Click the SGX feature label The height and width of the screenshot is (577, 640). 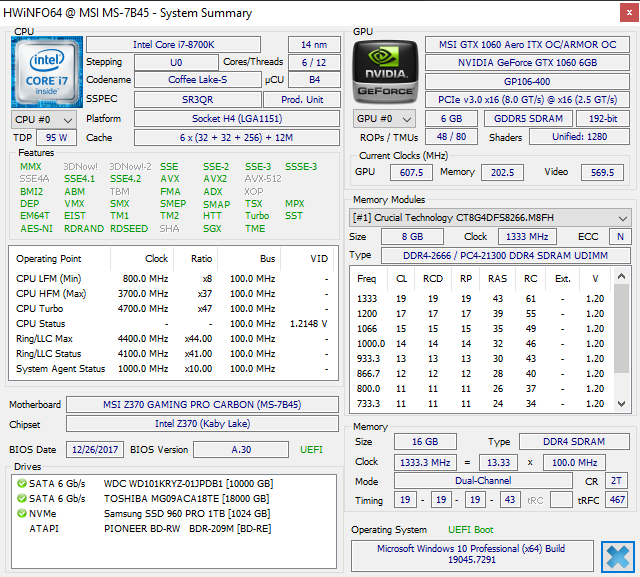[212, 229]
